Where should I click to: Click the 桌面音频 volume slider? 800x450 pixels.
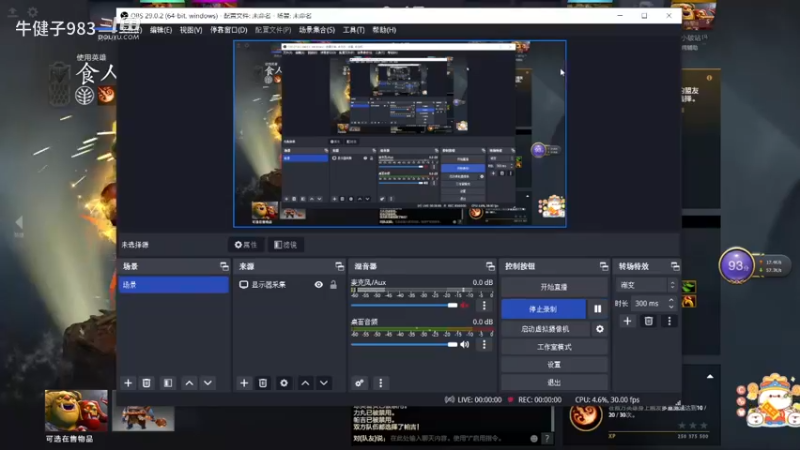pos(404,344)
